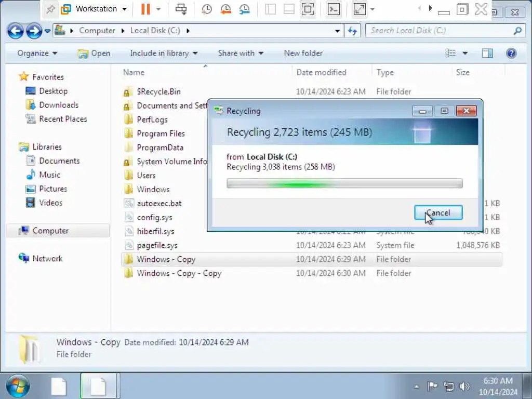
Task: Open the network tray icon
Action: (x=449, y=386)
